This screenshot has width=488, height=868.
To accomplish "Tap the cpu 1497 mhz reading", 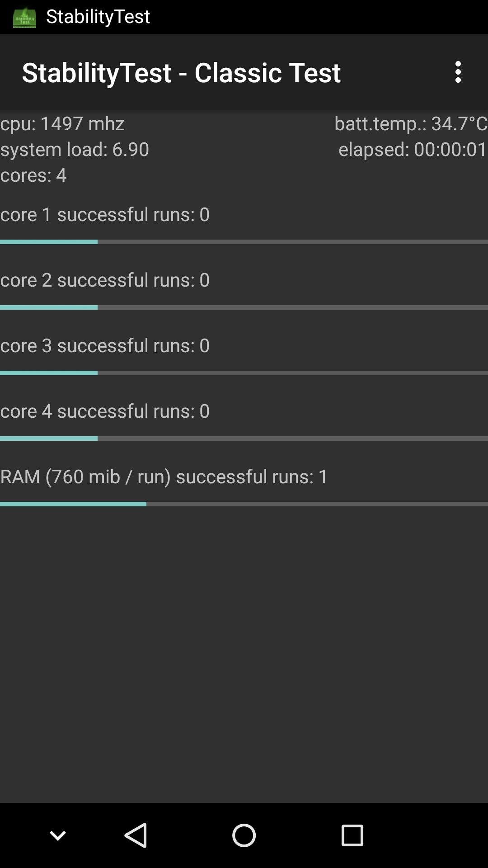I will [62, 123].
